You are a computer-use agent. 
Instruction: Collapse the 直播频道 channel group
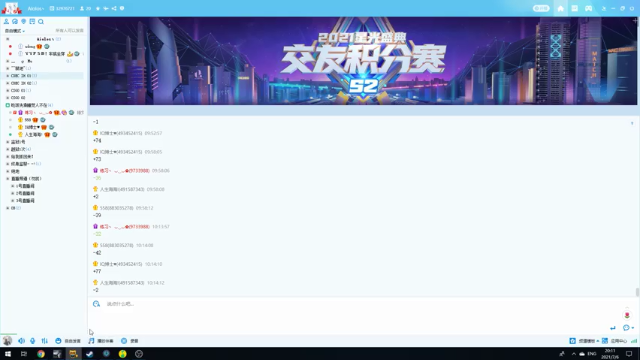tap(7, 179)
